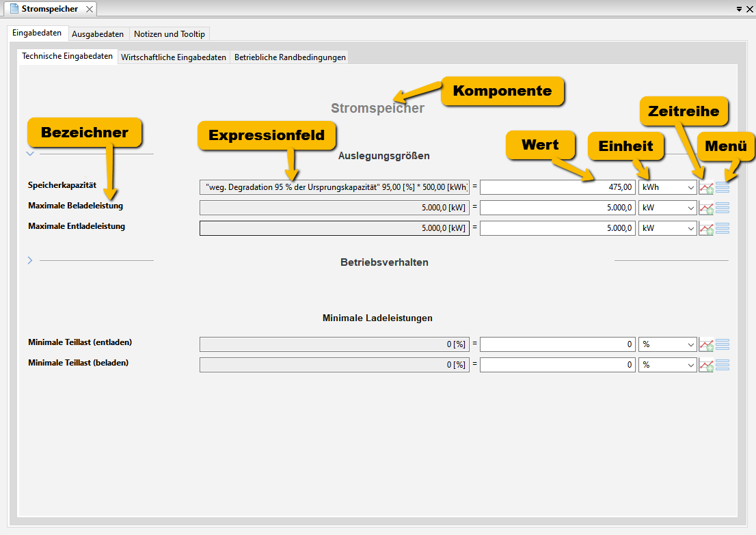The image size is (756, 535).
Task: Click time series icon for Maximale Entladeleistung
Action: tap(705, 229)
